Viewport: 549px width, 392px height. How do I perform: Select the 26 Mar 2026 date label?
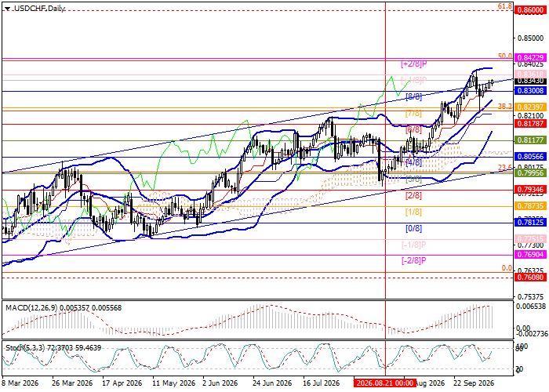pos(72,383)
